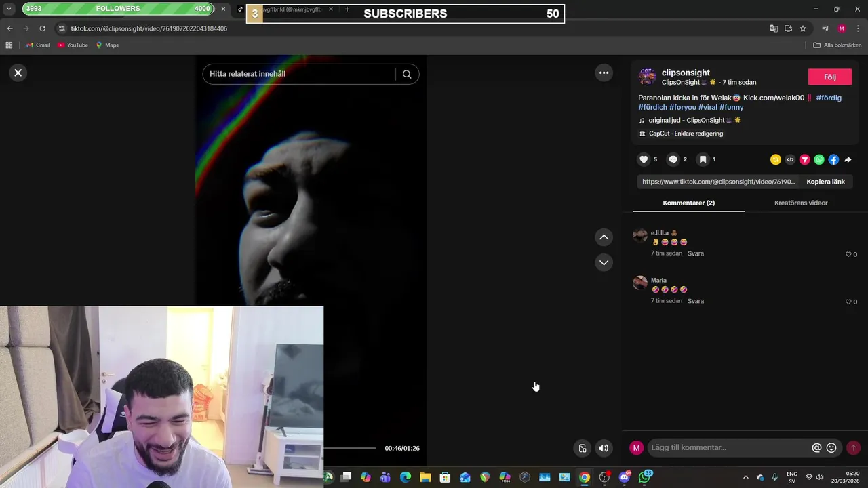Mute the video with speaker icon
Screen dimensions: 868x488
(604, 448)
